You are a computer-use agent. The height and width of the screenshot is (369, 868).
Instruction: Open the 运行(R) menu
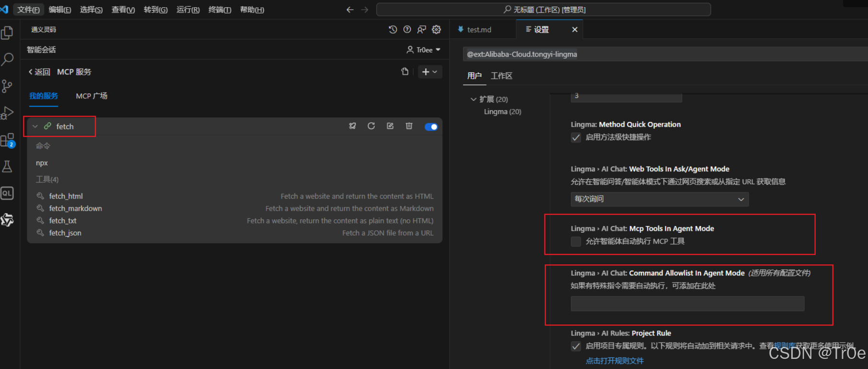pyautogui.click(x=188, y=10)
